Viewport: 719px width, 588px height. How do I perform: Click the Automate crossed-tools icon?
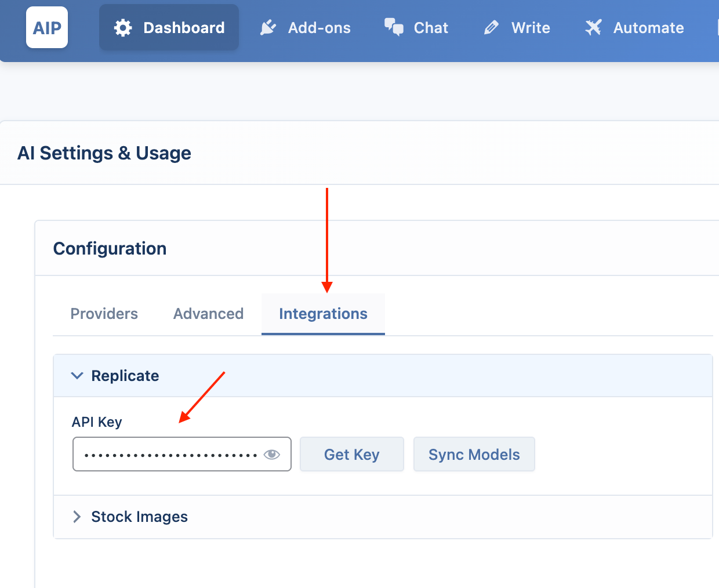(593, 28)
